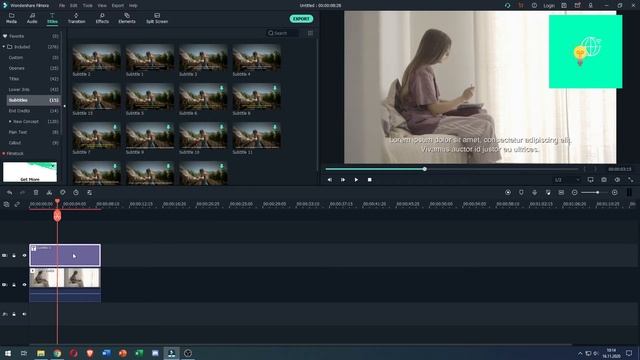The image size is (640, 360).
Task: Toggle visibility of the video track
Action: pyautogui.click(x=24, y=284)
